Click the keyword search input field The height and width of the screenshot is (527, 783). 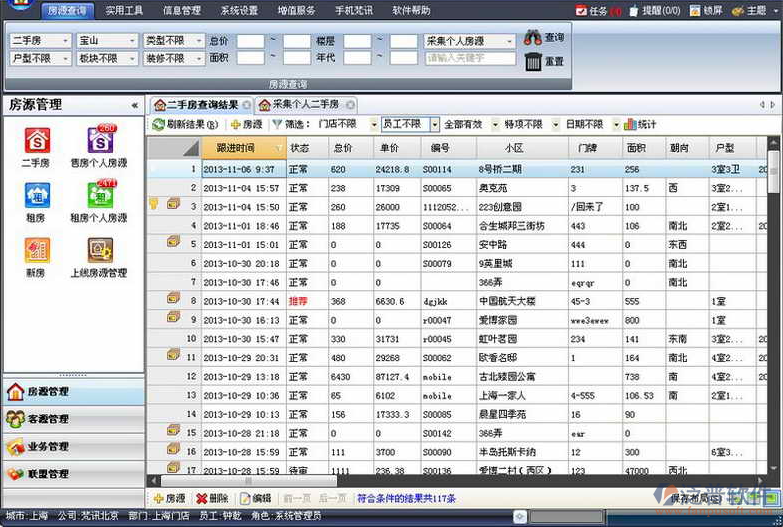click(470, 59)
